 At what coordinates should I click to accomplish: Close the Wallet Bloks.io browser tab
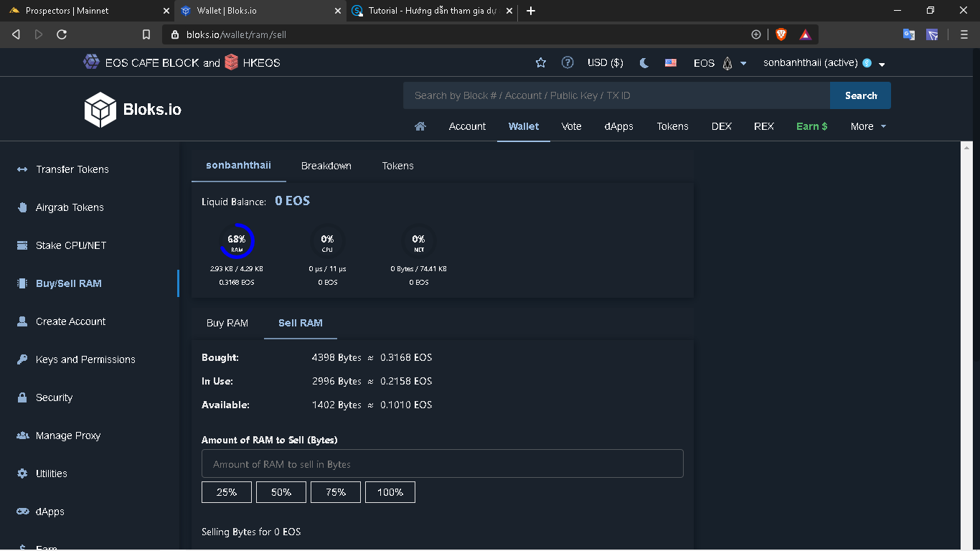[338, 11]
